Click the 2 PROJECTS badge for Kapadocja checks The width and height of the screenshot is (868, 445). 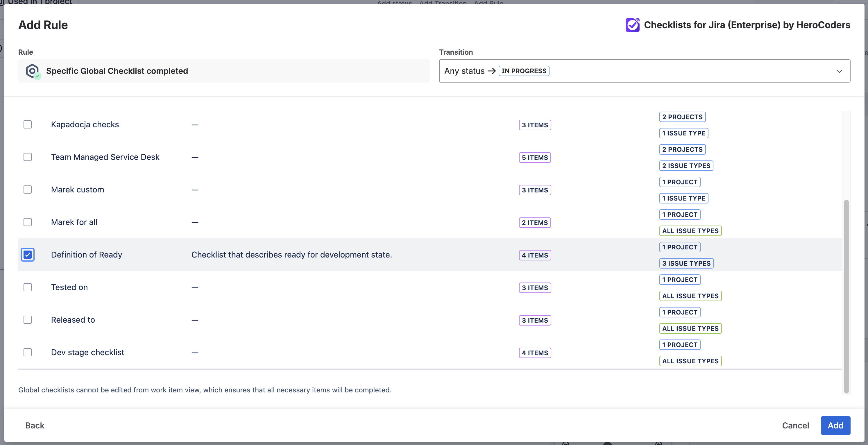click(682, 117)
